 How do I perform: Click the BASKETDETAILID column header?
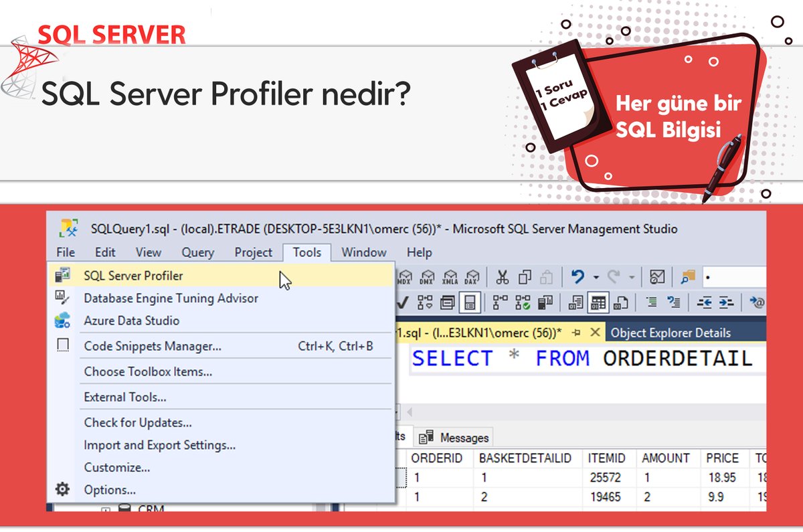[x=528, y=458]
